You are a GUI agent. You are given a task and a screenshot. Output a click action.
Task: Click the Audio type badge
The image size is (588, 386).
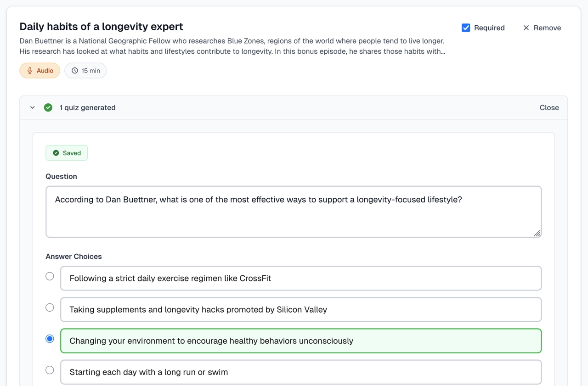40,71
